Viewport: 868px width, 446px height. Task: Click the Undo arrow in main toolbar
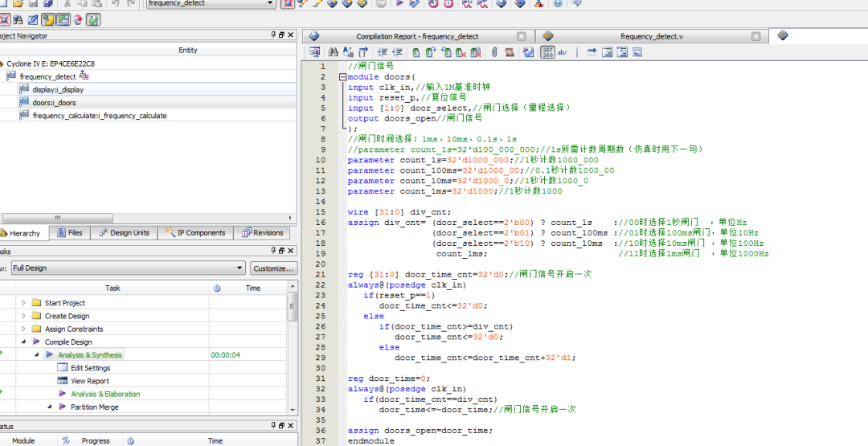116,4
